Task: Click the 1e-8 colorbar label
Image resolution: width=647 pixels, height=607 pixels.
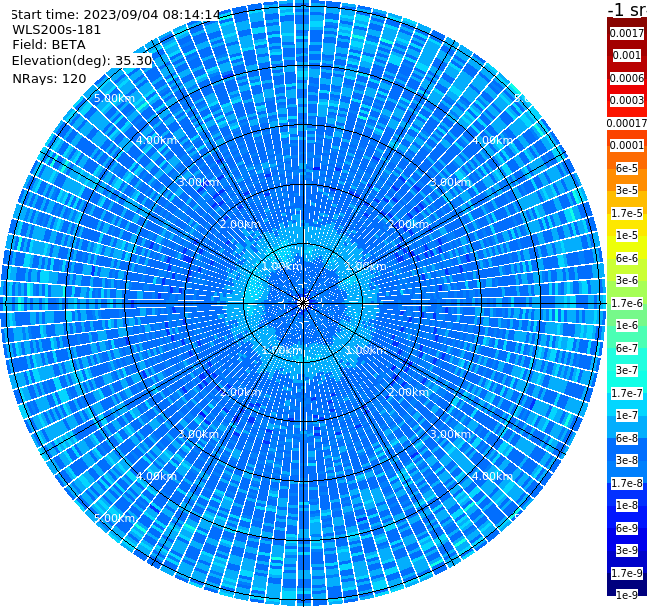Action: tap(627, 505)
